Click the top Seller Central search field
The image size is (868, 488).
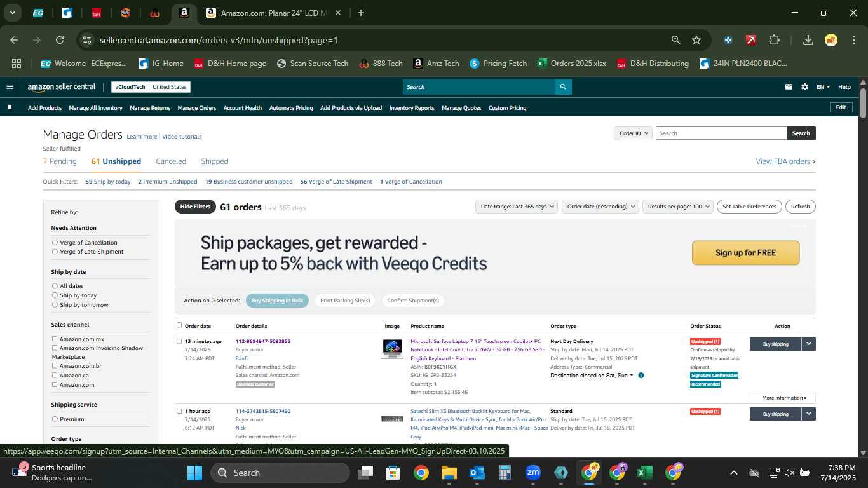[x=478, y=87]
